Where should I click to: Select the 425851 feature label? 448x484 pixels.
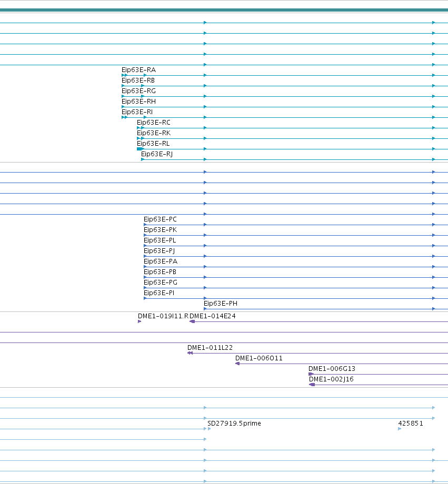pos(411,423)
